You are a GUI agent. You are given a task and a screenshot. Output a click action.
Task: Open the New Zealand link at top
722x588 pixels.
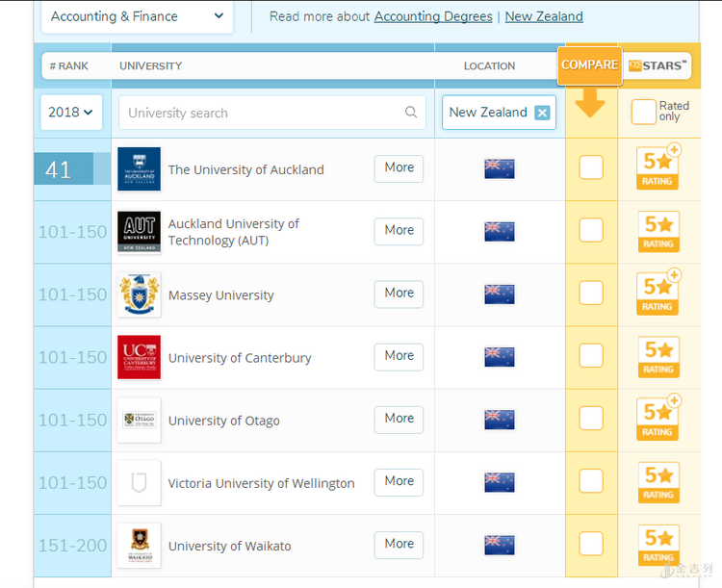point(544,16)
